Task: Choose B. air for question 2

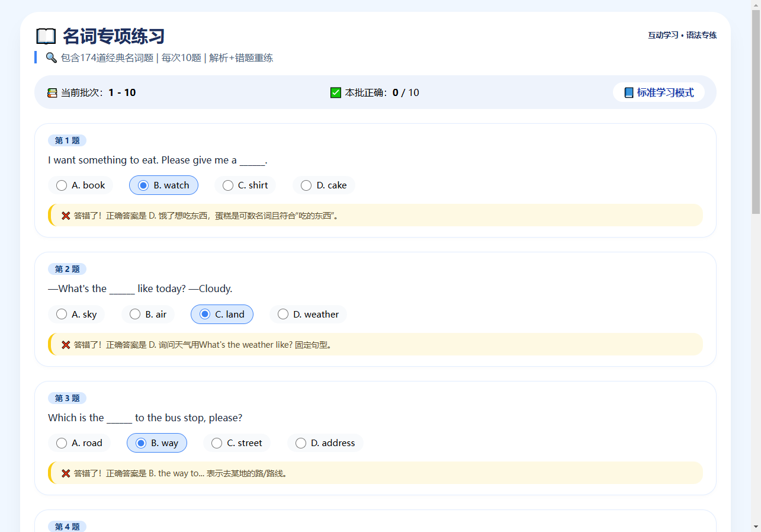Action: [x=148, y=314]
